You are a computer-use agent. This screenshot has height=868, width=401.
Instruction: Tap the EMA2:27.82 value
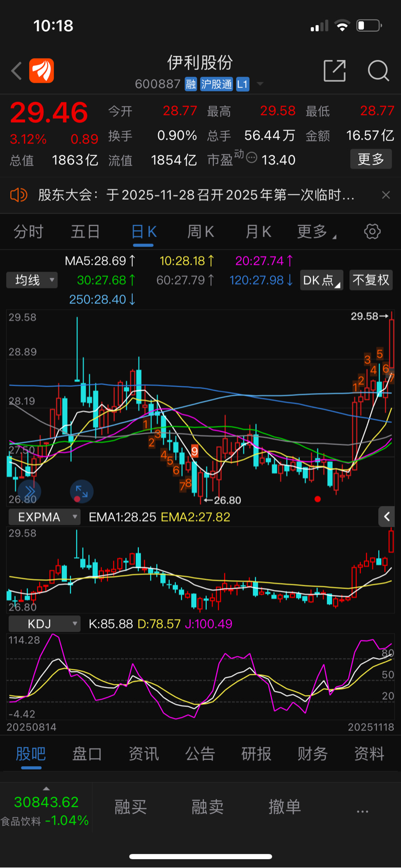[195, 517]
